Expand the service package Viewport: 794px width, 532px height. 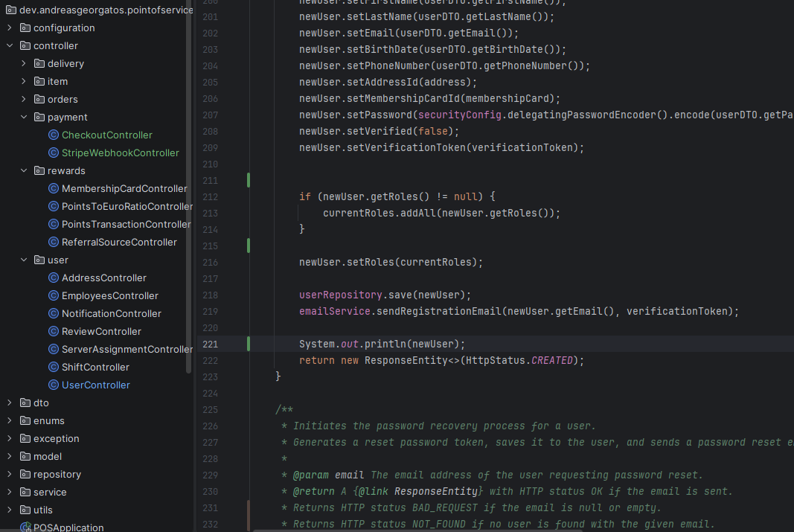pos(9,492)
